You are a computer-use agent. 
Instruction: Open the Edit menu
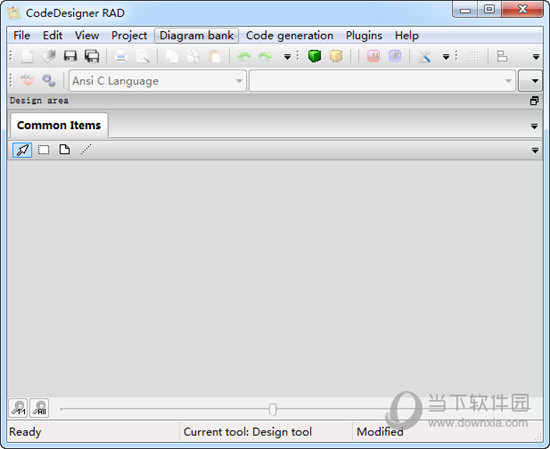[53, 35]
